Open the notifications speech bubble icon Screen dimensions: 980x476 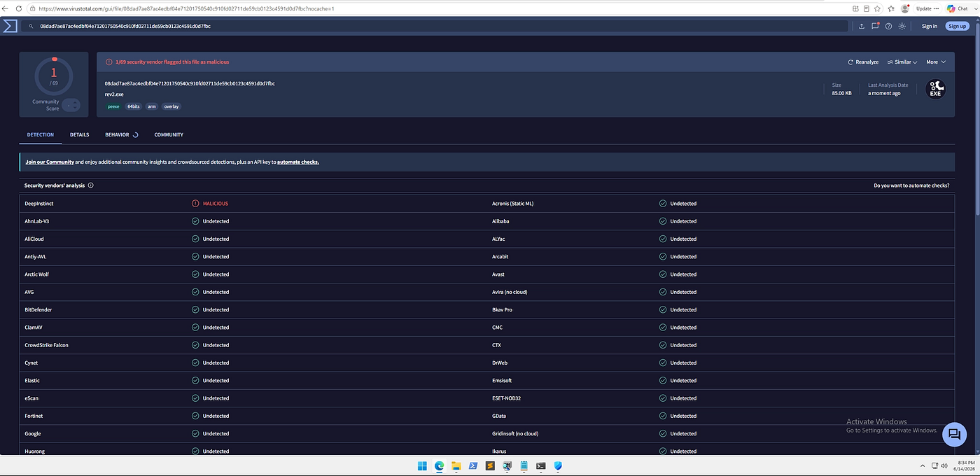[875, 26]
